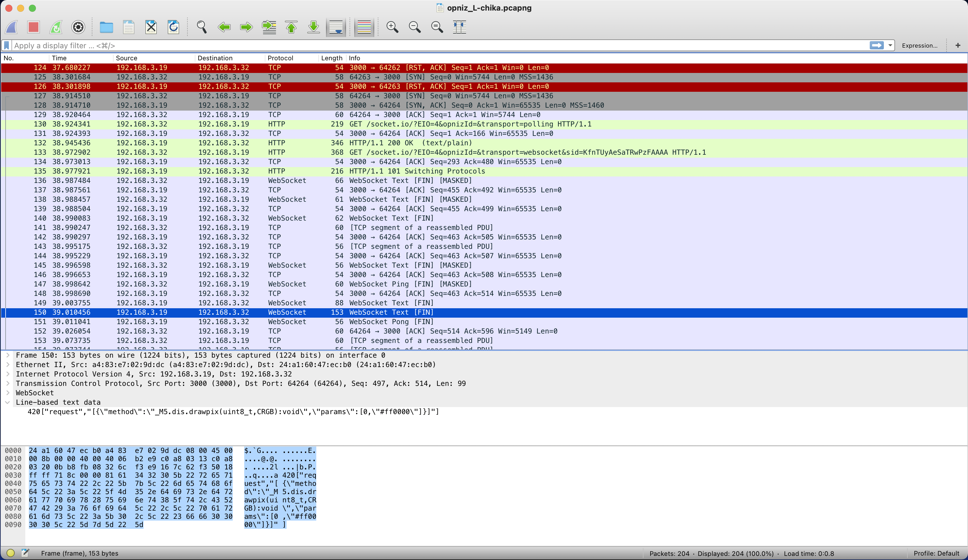Open display filter history dropdown arrow

890,45
